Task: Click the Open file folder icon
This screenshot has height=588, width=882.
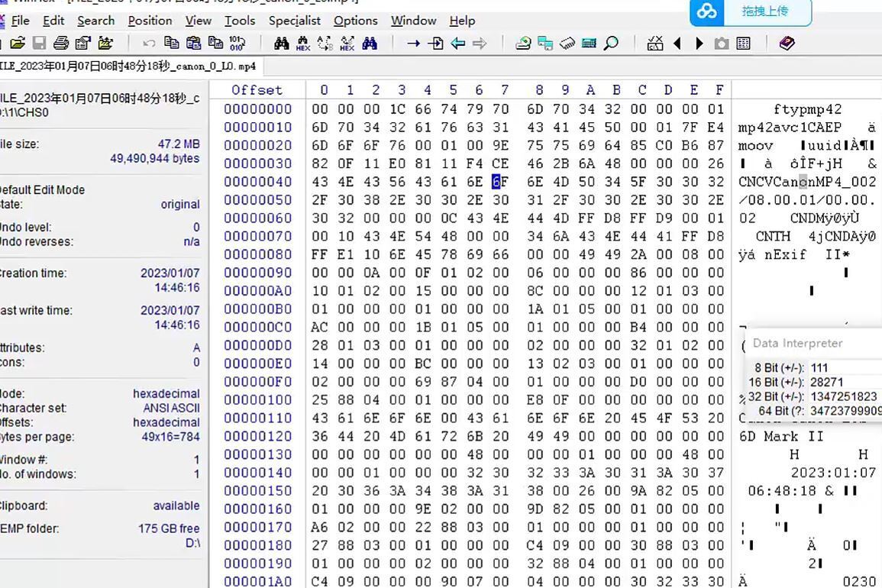Action: click(18, 43)
